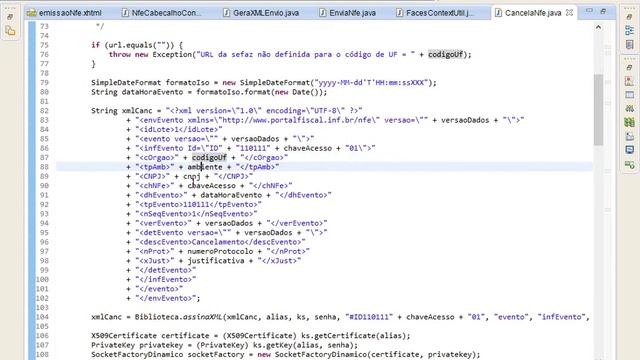Click the line number 88 in gutter
The width and height of the screenshot is (640, 360).
click(44, 167)
